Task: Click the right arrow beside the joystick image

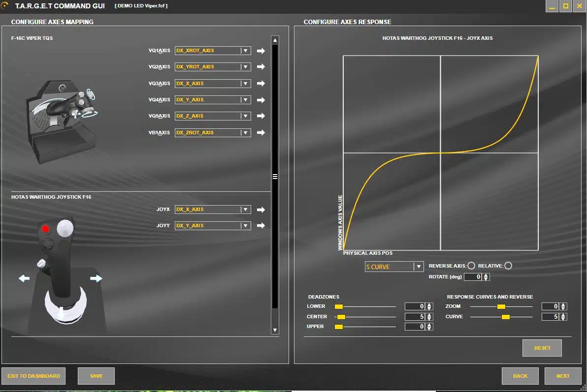Action: point(96,278)
